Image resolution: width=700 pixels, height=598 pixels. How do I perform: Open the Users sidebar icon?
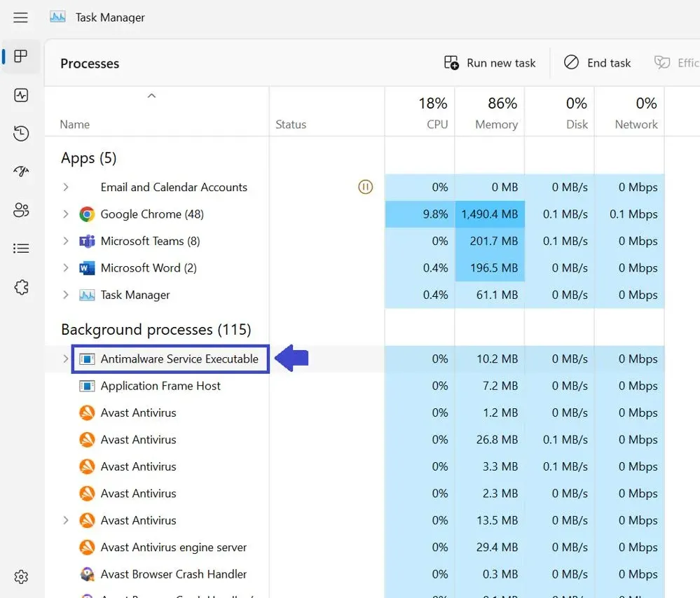(x=21, y=210)
